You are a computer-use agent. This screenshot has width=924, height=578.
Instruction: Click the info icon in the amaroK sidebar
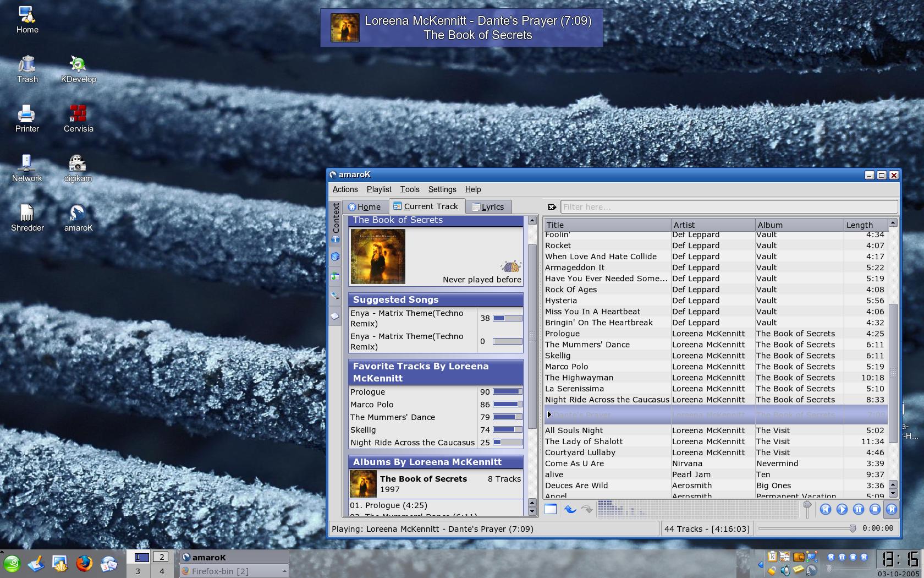click(x=335, y=240)
